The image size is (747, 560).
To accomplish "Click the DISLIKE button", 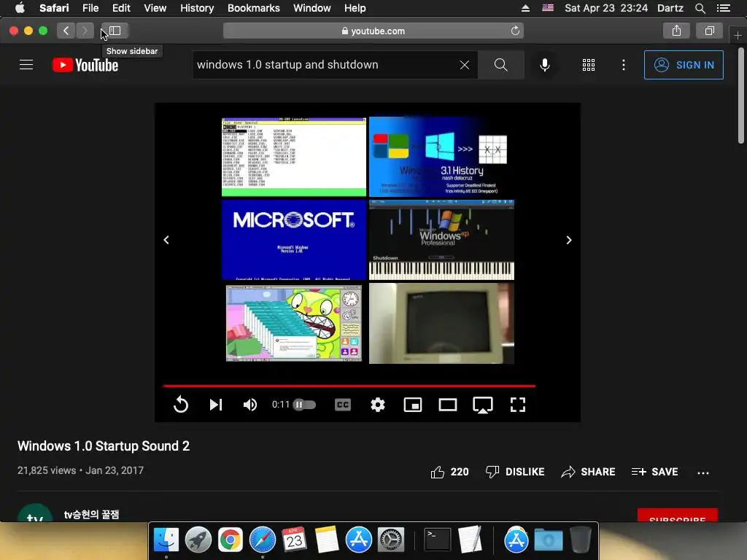I will (514, 472).
